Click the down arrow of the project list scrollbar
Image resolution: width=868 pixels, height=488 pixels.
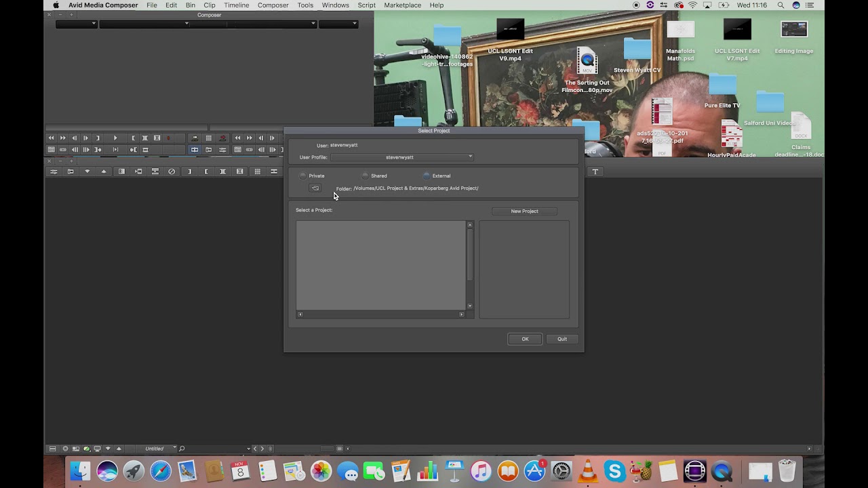(x=469, y=306)
